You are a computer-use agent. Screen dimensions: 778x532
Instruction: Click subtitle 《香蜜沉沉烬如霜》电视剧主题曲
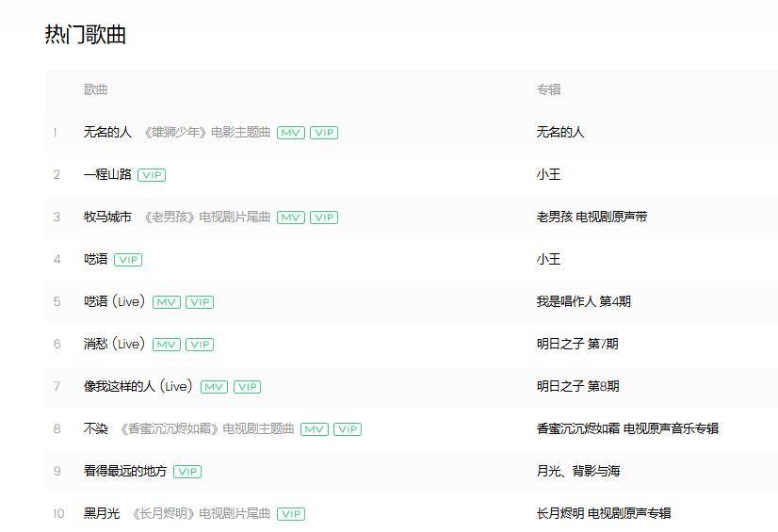click(207, 428)
